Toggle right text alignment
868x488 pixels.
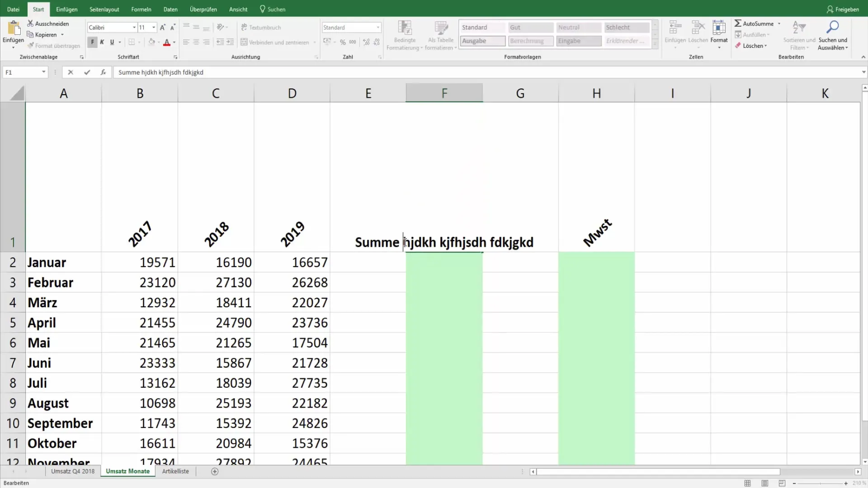(x=206, y=42)
